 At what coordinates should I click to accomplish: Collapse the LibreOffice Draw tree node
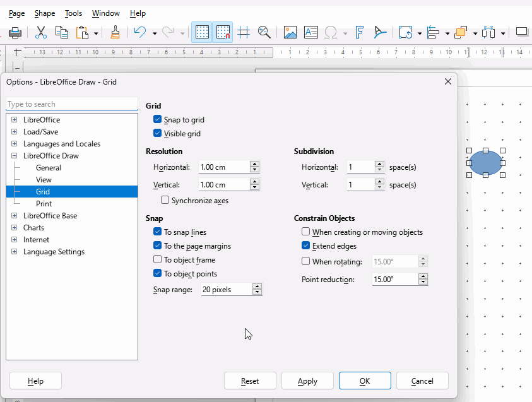(x=15, y=156)
